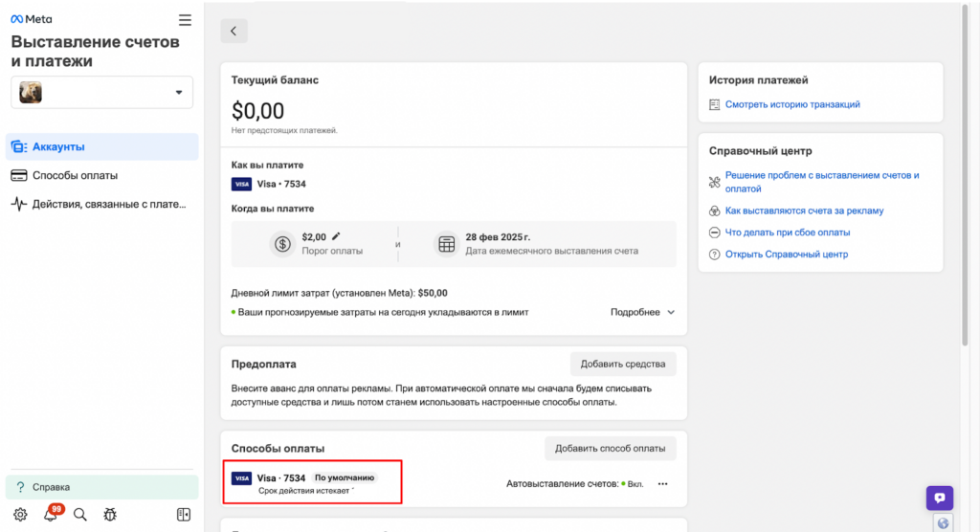
Task: Open Что делать при сбое оплаты link
Action: 788,233
